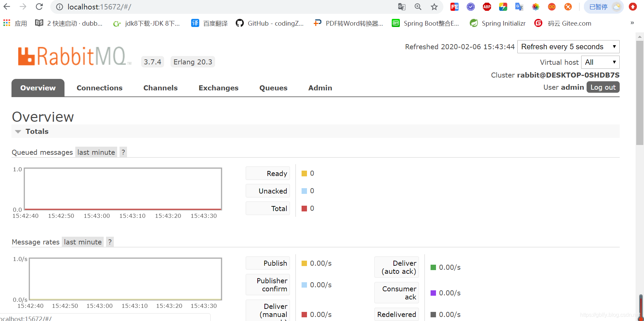Open the ABP Adblock Plus extension
Screen dimensions: 644x321
coord(487,7)
